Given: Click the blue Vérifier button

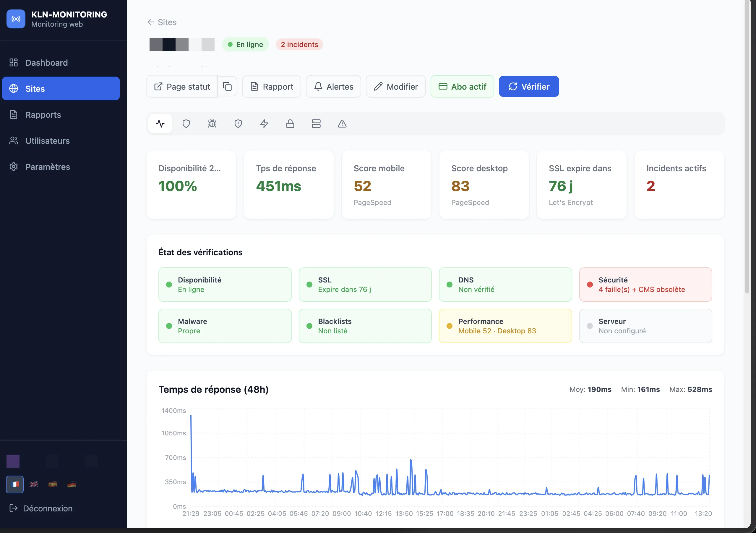Looking at the screenshot, I should [529, 87].
